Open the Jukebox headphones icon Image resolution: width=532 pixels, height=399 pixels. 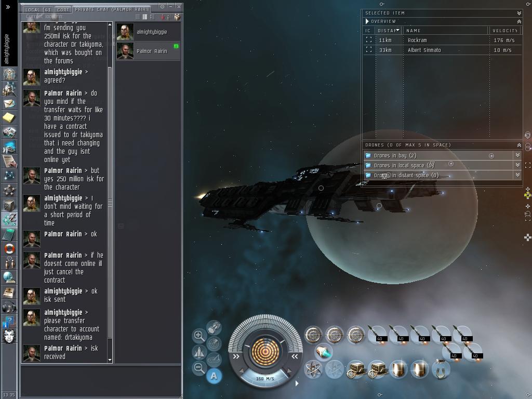pyautogui.click(x=9, y=307)
